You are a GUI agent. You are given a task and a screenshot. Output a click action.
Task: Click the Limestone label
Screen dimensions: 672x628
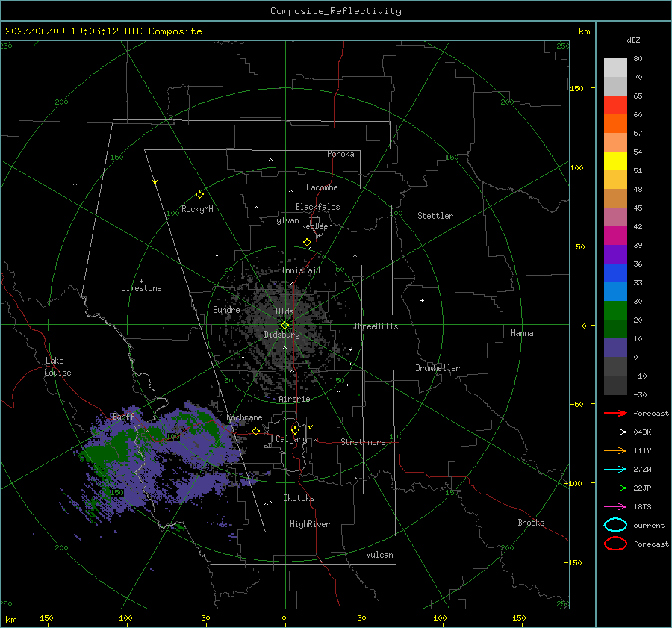[x=141, y=288]
